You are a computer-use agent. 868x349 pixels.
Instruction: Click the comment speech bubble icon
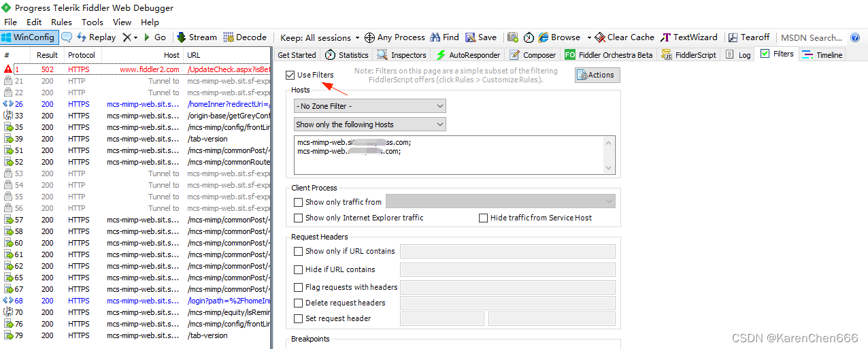[67, 37]
